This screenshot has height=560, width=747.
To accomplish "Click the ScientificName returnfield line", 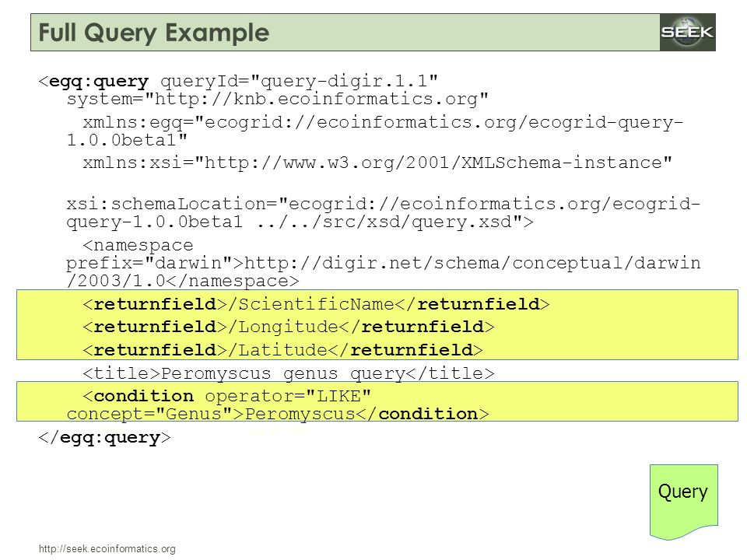I will (317, 304).
